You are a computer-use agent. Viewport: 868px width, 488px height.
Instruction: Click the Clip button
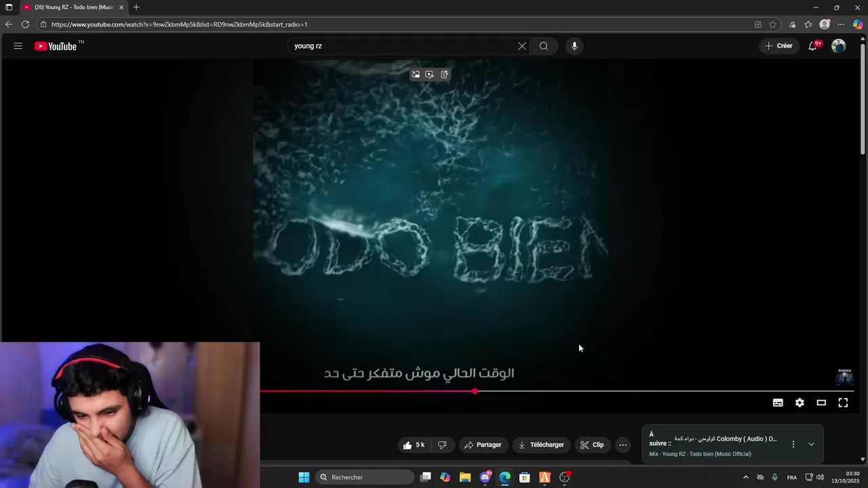(x=592, y=445)
